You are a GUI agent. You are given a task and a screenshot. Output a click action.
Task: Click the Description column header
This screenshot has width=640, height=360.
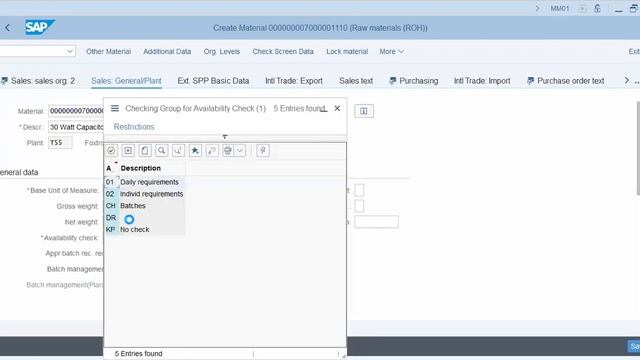pos(140,168)
